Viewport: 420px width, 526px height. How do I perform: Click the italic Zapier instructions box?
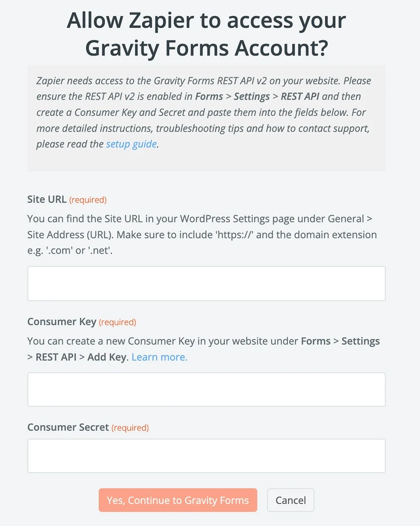206,118
